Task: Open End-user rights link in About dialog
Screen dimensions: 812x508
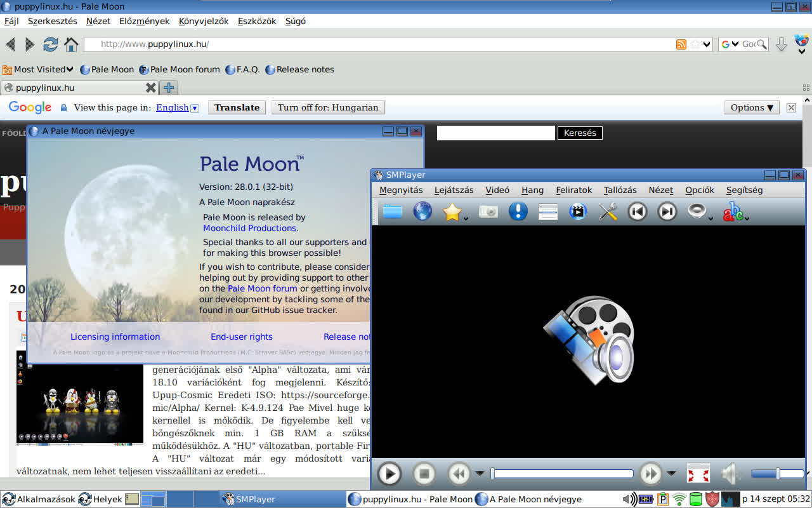Action: tap(242, 337)
